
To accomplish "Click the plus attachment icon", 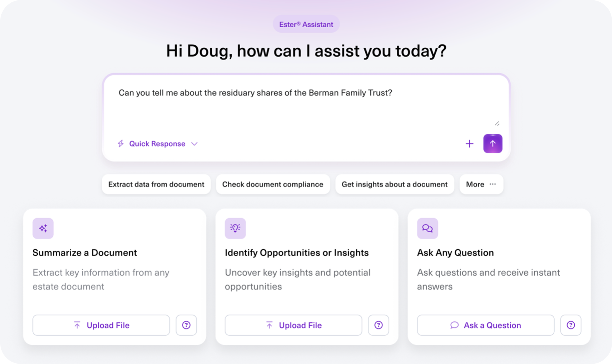I will [x=469, y=144].
